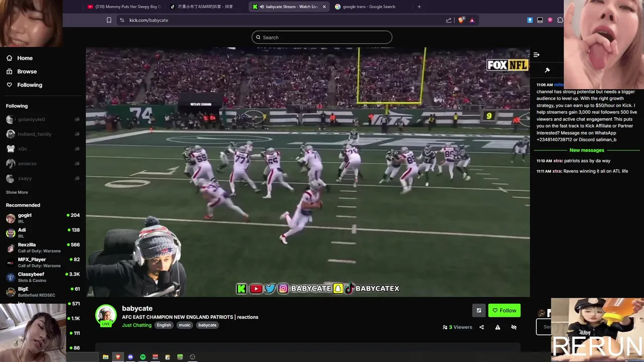This screenshot has width=644, height=362.
Task: Open Adi recommended channel
Action: pos(42,233)
